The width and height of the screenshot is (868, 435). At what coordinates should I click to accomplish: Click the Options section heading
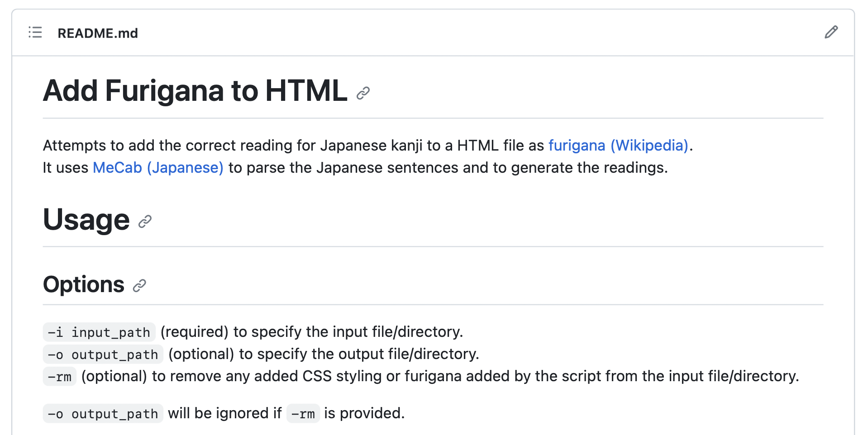83,284
